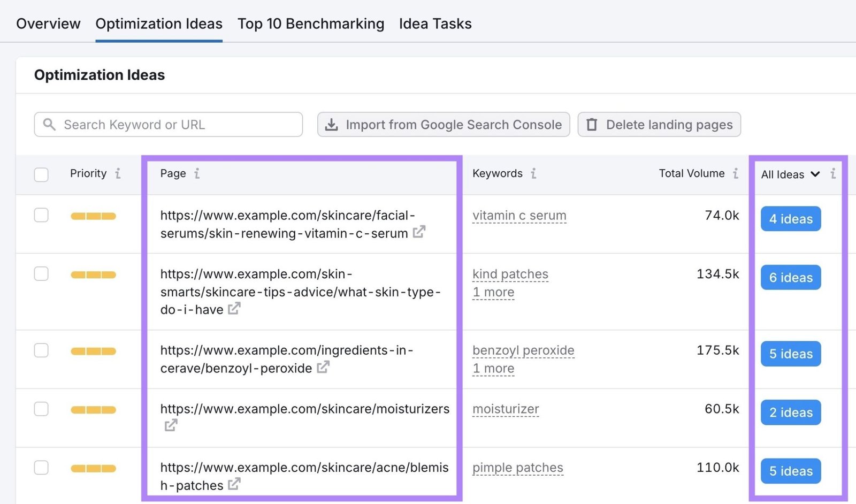Click the 110.0k total volume value
Image resolution: width=856 pixels, height=504 pixels.
point(717,468)
